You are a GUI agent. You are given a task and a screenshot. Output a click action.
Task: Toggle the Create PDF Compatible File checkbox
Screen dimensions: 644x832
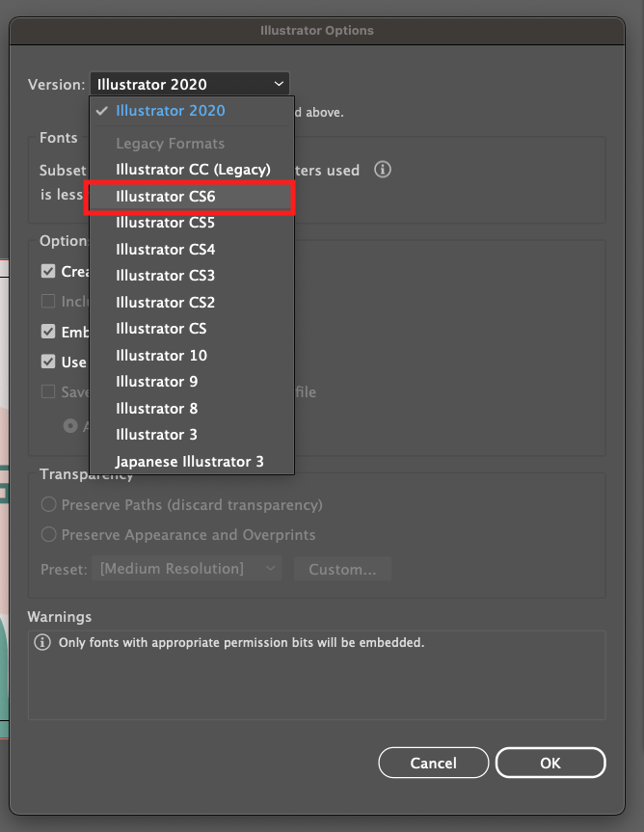(x=48, y=271)
